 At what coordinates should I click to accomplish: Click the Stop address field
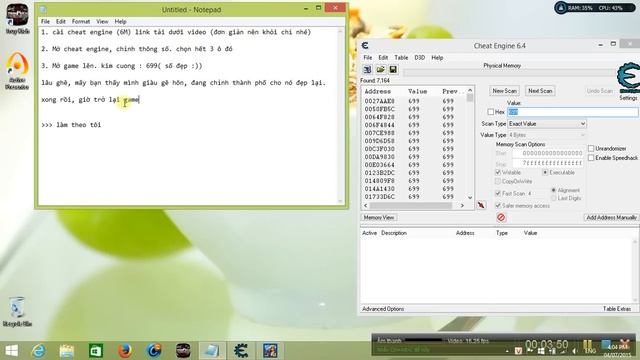click(x=548, y=163)
